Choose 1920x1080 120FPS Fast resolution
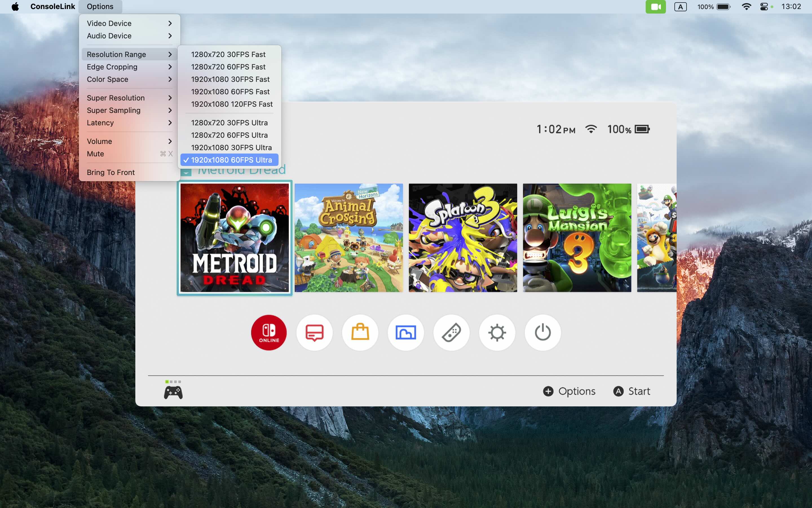Viewport: 812px width, 508px height. (229, 104)
